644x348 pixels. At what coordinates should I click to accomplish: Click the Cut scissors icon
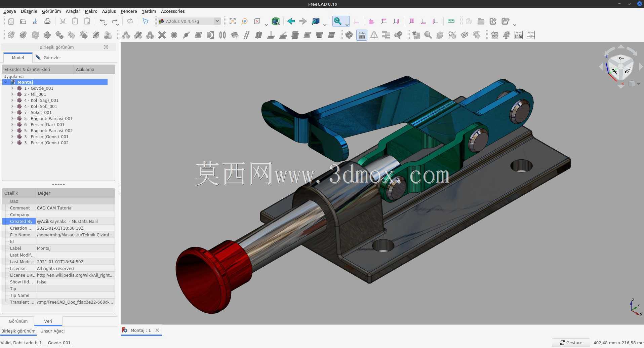[x=63, y=22]
